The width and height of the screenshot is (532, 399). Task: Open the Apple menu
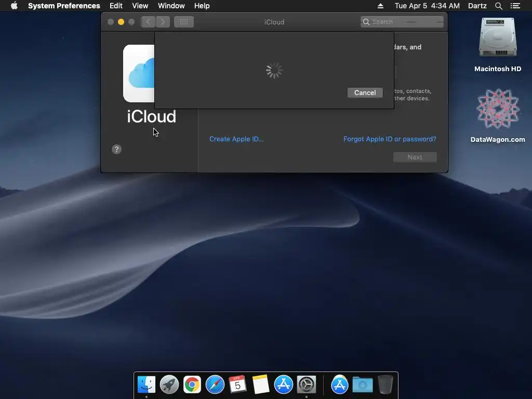pyautogui.click(x=14, y=6)
